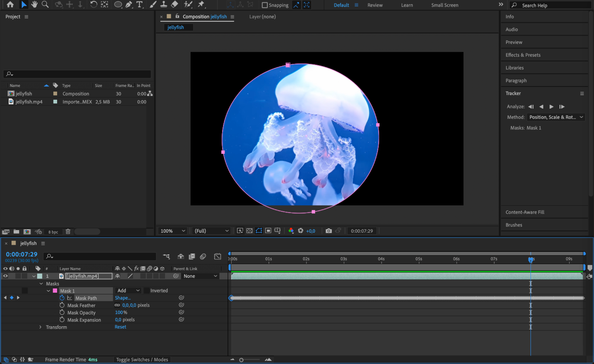The width and height of the screenshot is (594, 364).
Task: Click Analyze forward play button in Tracker
Action: point(551,107)
